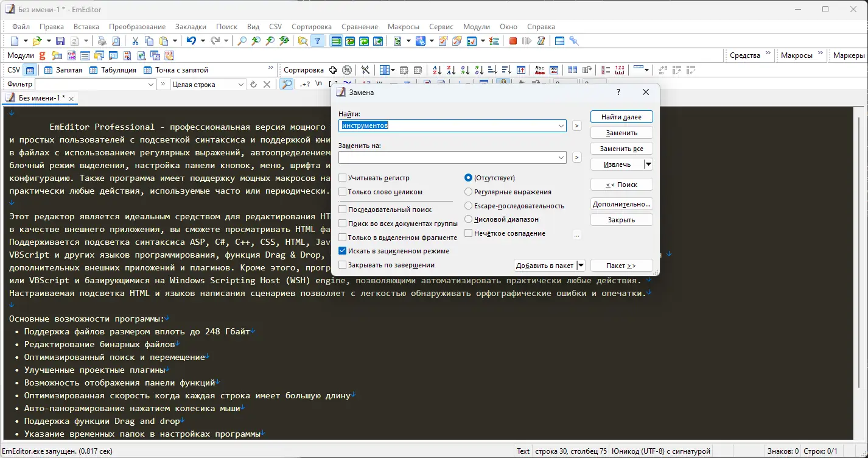868x458 pixels.
Task: Click the plus cross icon next to Сортировка
Action: pos(333,70)
